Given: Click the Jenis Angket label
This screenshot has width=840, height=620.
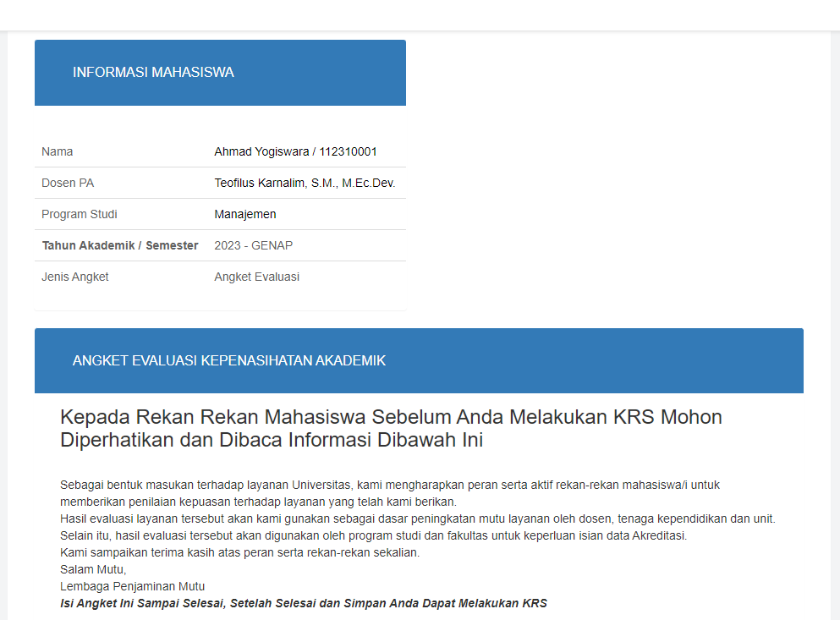Looking at the screenshot, I should click(75, 277).
